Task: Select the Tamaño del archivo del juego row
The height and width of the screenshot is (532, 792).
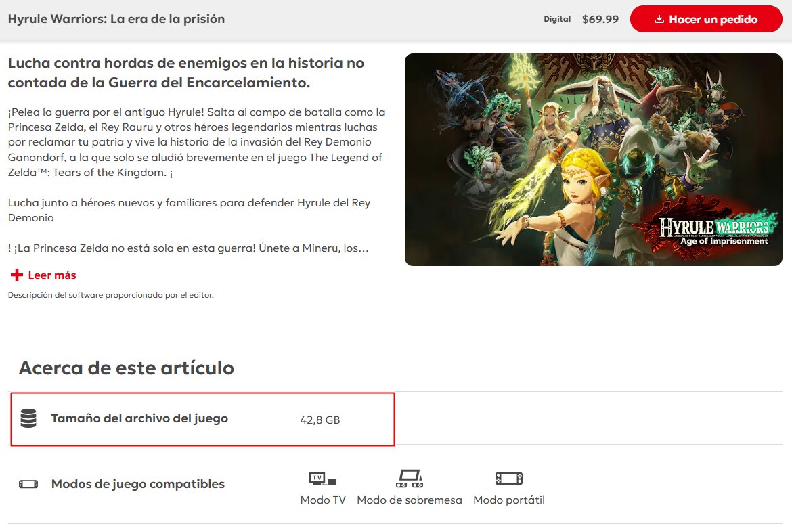Action: [x=202, y=420]
